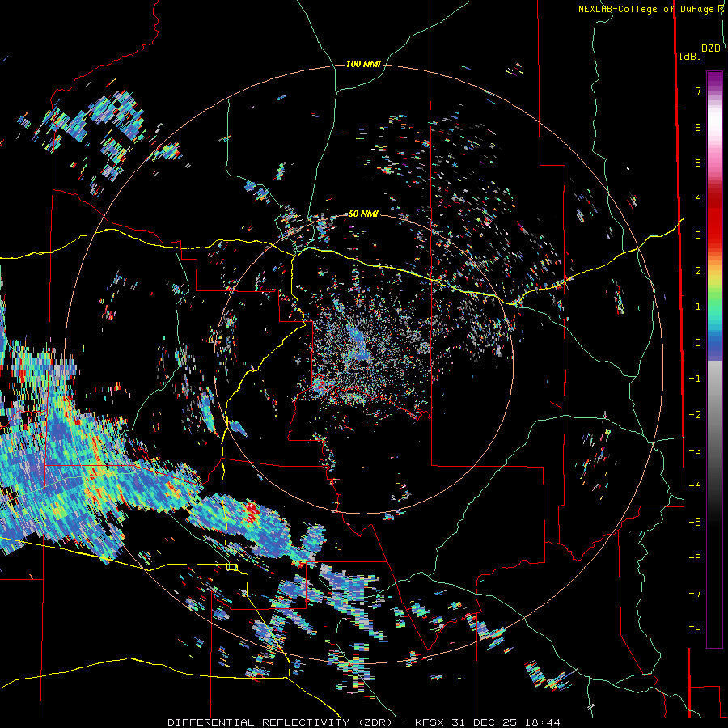Click the TH threshold label on the scale
The height and width of the screenshot is (728, 728).
[695, 630]
